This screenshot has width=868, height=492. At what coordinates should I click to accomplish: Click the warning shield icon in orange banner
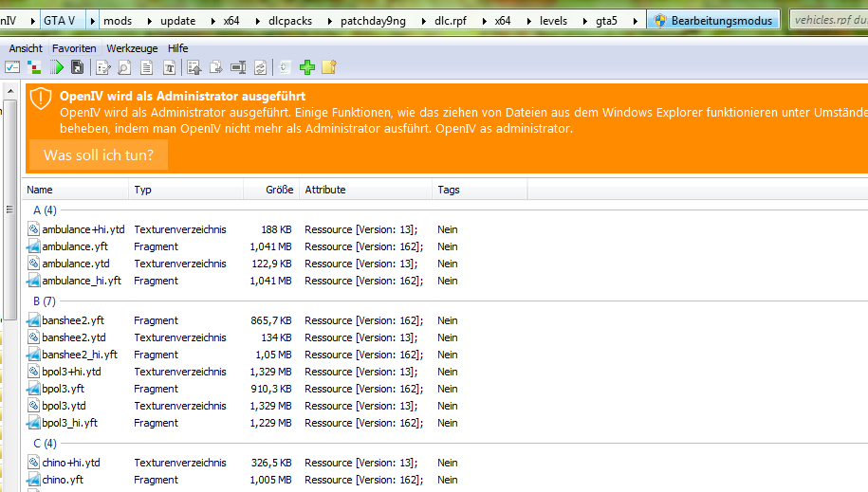pos(41,99)
